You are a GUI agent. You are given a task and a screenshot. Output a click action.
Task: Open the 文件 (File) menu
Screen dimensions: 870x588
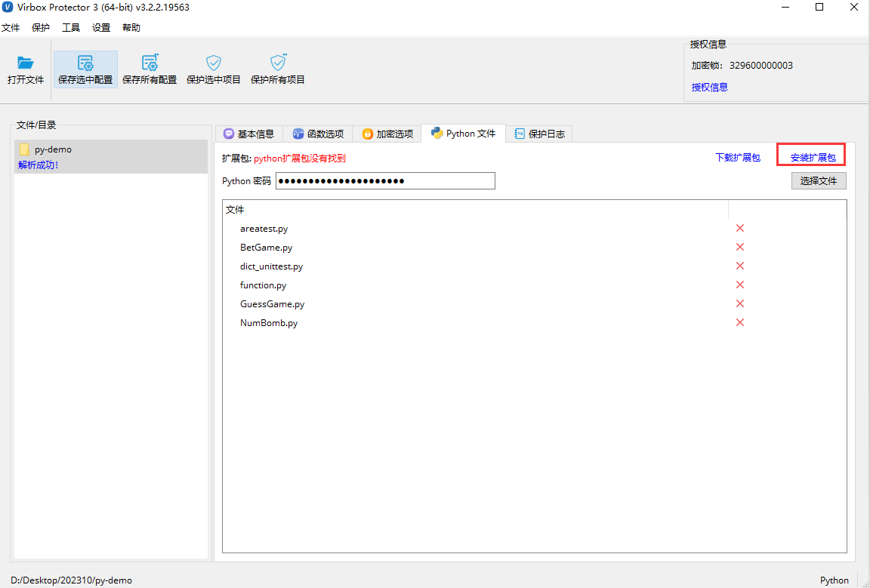11,28
